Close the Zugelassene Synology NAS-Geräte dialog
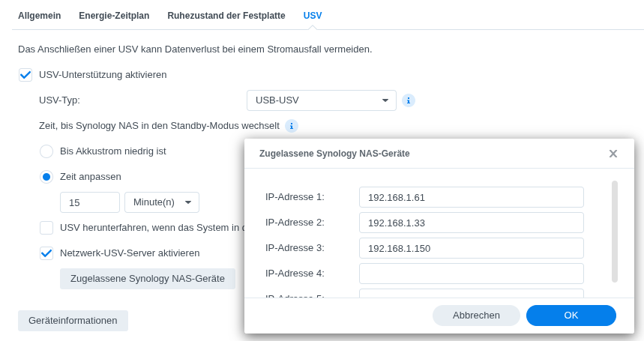Image resolution: width=644 pixels, height=341 pixels. point(613,154)
